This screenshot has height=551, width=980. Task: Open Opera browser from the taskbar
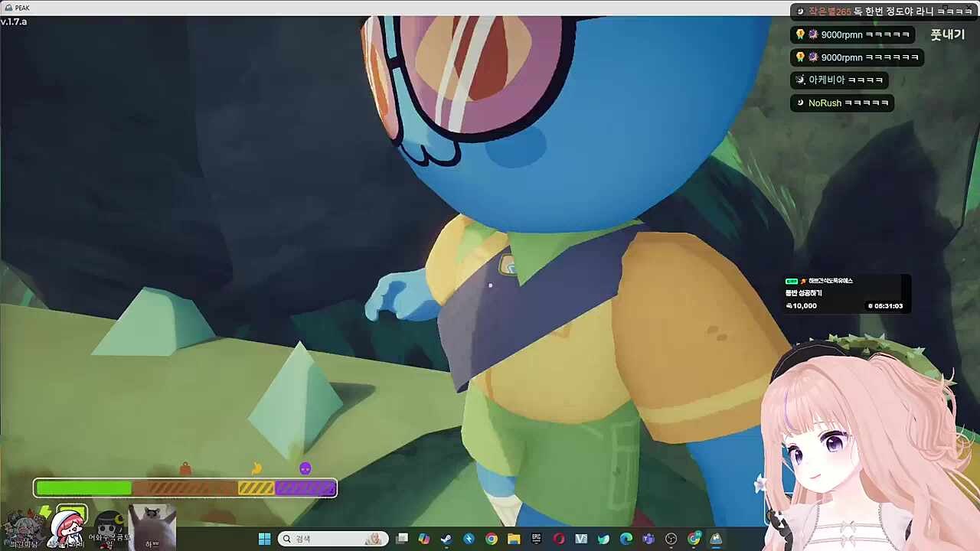559,539
